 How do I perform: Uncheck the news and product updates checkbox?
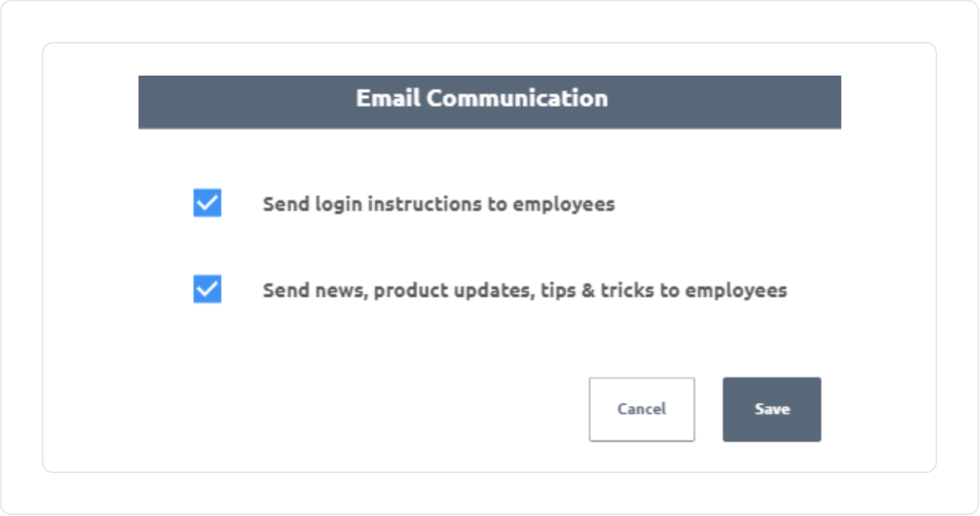pos(207,290)
